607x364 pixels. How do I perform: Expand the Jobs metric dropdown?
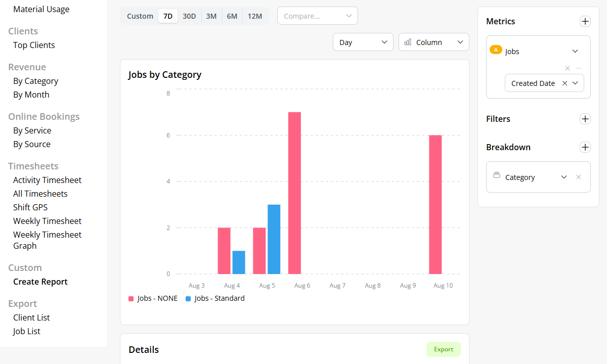(x=575, y=51)
